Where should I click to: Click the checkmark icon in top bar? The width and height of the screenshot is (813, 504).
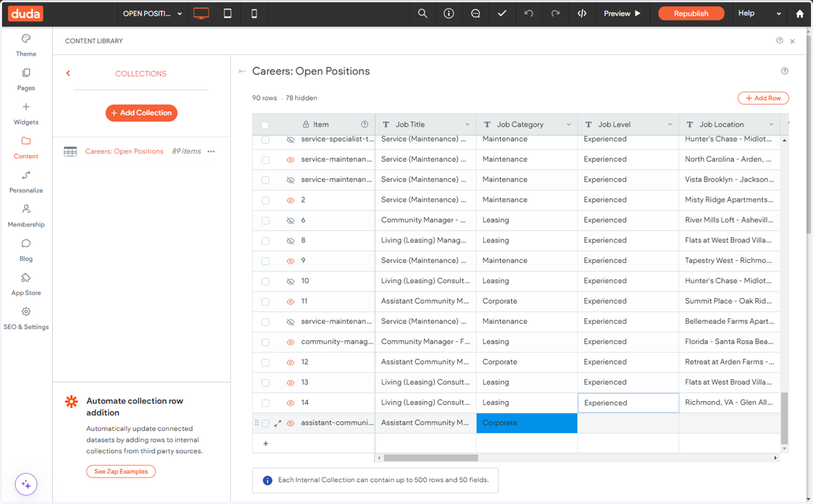point(502,14)
